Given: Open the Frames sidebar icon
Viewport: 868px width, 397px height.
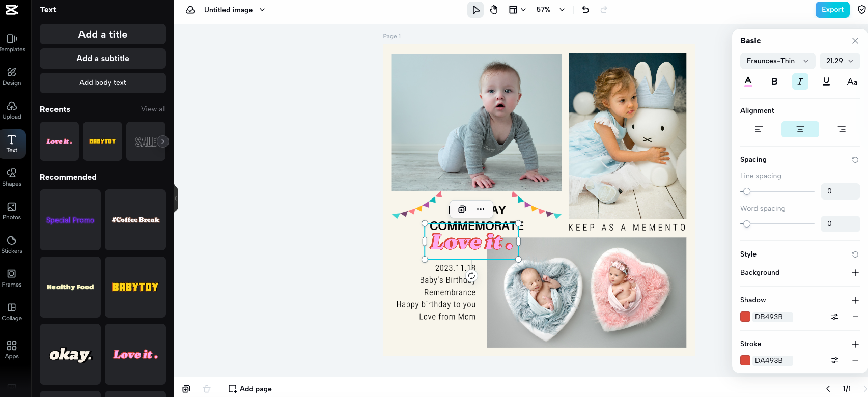Looking at the screenshot, I should tap(12, 278).
